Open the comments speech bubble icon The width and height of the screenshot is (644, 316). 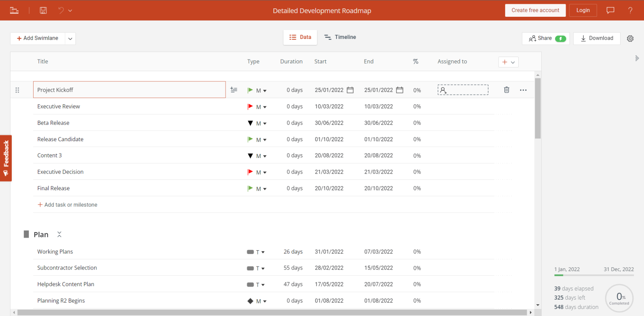[x=610, y=10]
